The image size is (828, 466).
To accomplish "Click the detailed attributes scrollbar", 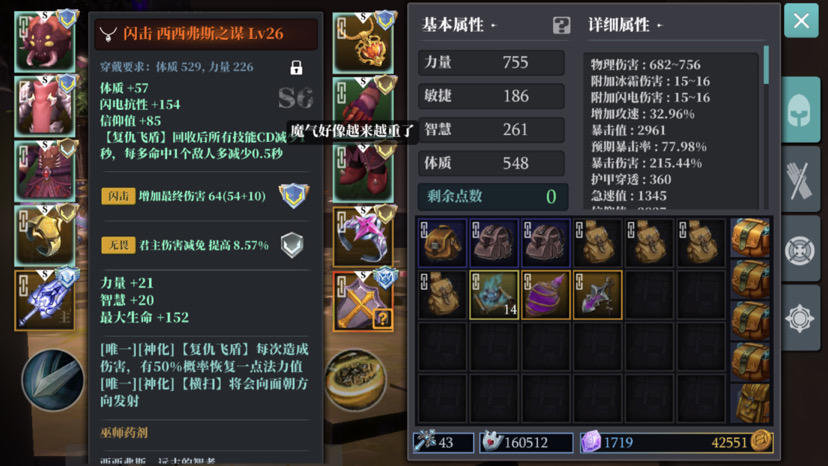I will click(766, 65).
